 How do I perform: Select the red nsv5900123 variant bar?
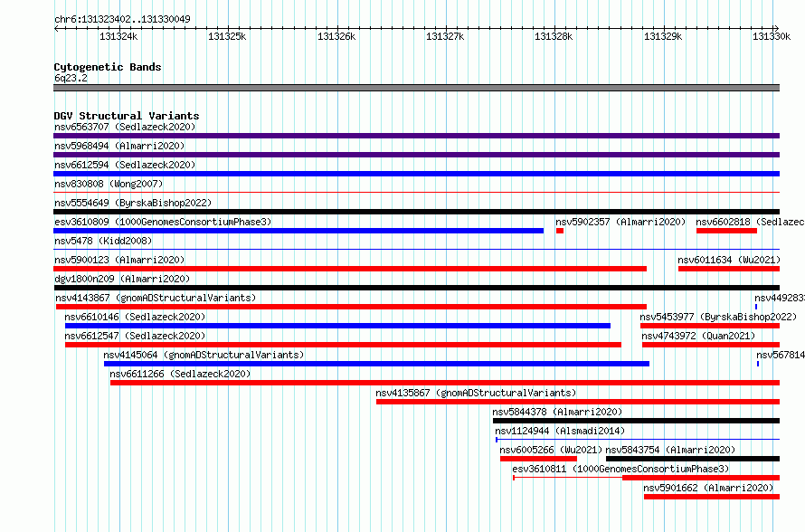click(x=350, y=269)
